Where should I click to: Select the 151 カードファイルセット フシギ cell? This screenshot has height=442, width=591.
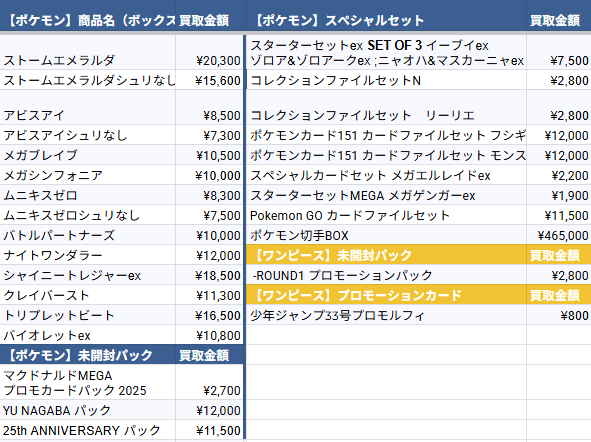[x=386, y=135]
